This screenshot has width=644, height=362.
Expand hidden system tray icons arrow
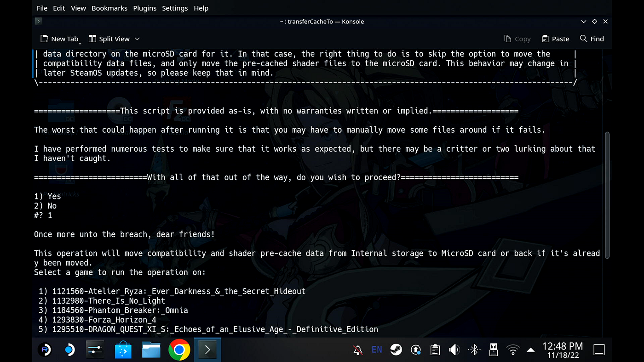click(530, 350)
